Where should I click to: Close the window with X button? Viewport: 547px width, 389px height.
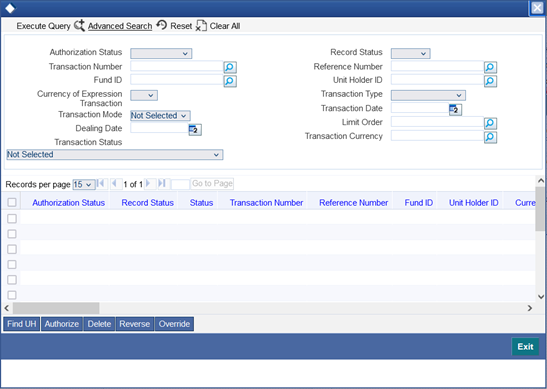(x=537, y=8)
